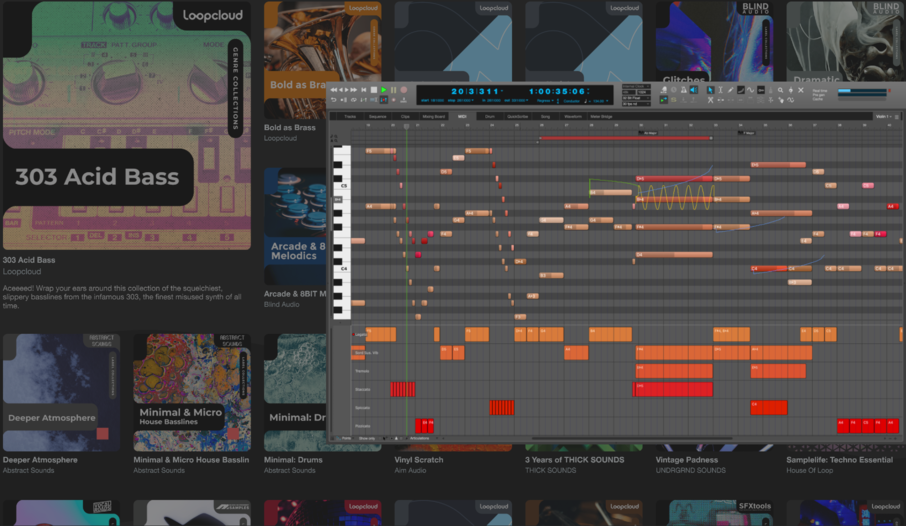Toggle the small red-dot button below Pause
The height and width of the screenshot is (526, 906).
coord(393,100)
